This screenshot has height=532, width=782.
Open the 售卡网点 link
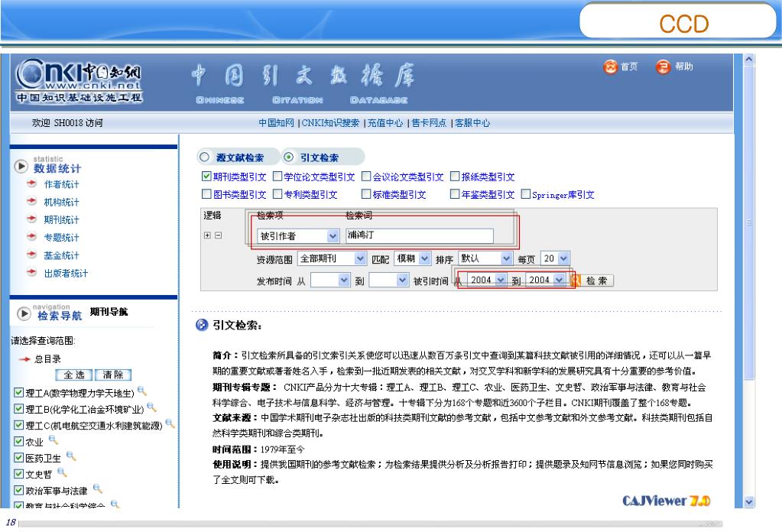coord(429,122)
